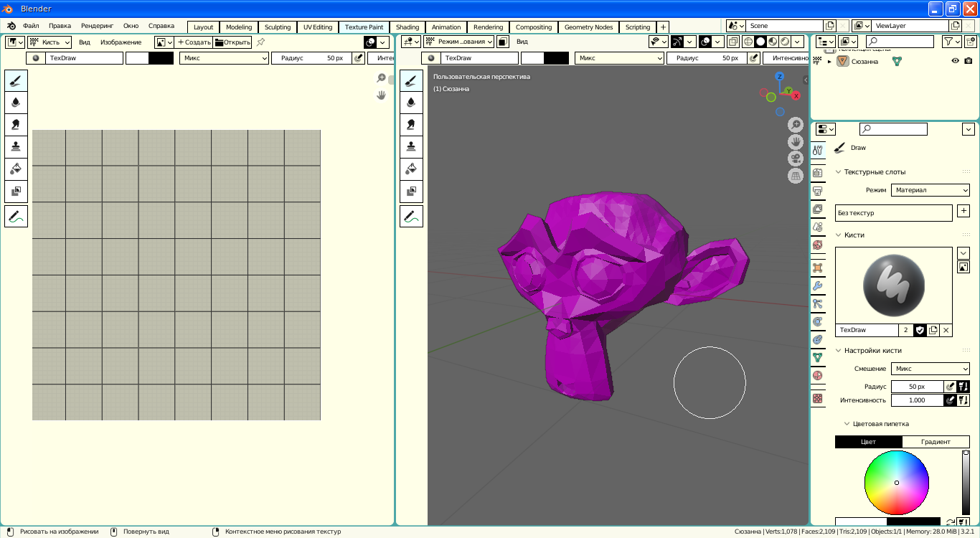This screenshot has width=980, height=538.
Task: Open the Modifiers wrench properties tab
Action: (817, 285)
